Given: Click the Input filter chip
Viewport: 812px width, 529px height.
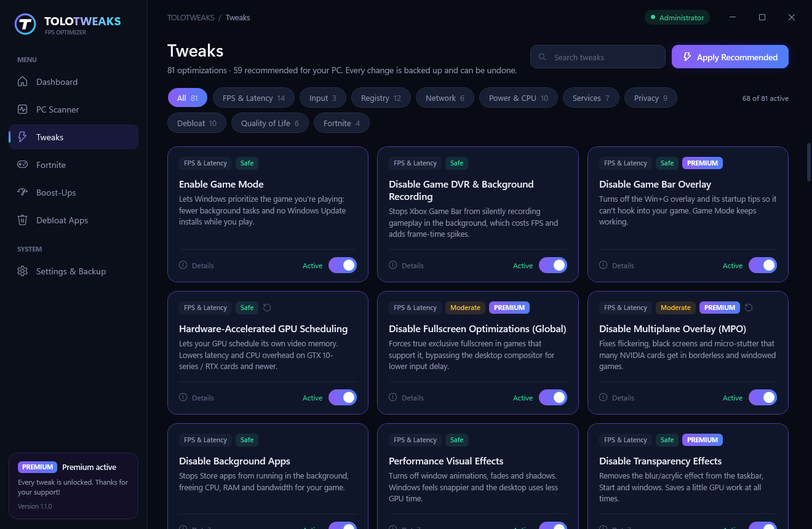Looking at the screenshot, I should [323, 98].
